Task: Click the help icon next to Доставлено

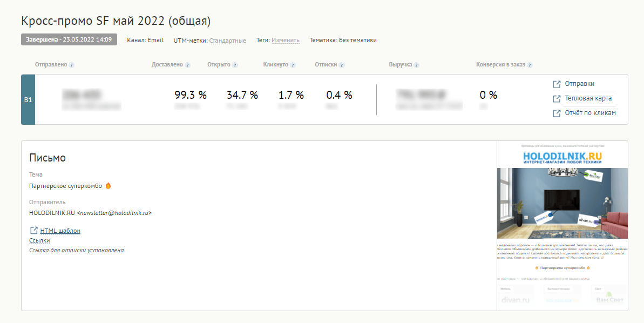Action: [x=187, y=65]
